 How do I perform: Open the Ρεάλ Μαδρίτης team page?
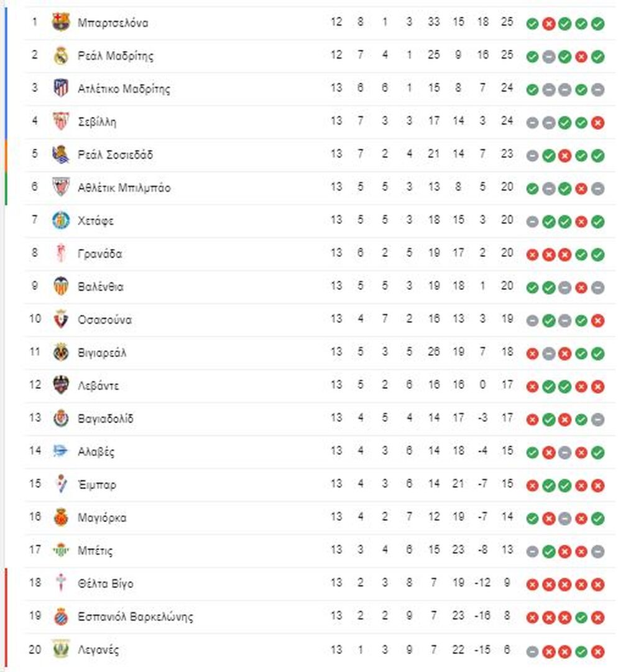point(115,56)
